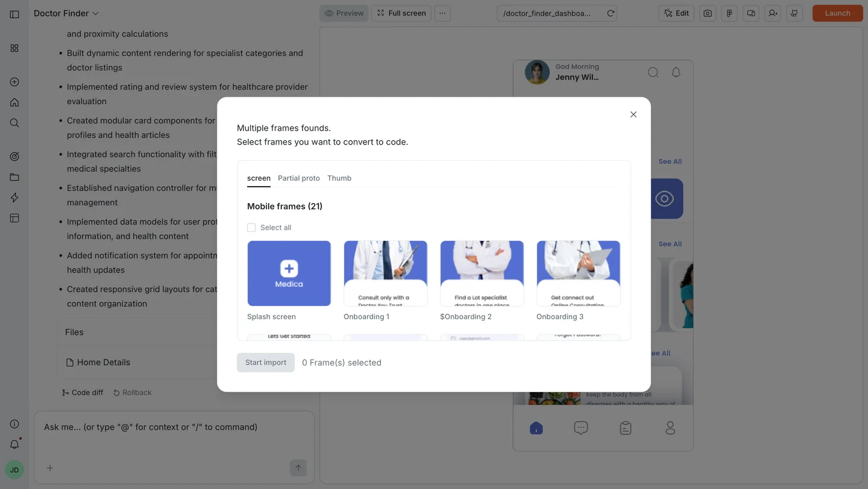Viewport: 868px width, 489px height.
Task: Refresh the doctor_finder dashboard preview
Action: click(610, 13)
